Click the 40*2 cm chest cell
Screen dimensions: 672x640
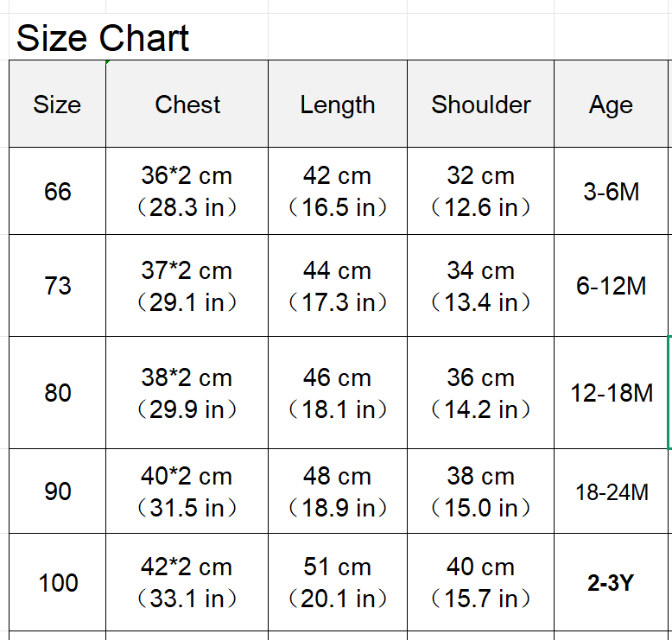click(187, 491)
